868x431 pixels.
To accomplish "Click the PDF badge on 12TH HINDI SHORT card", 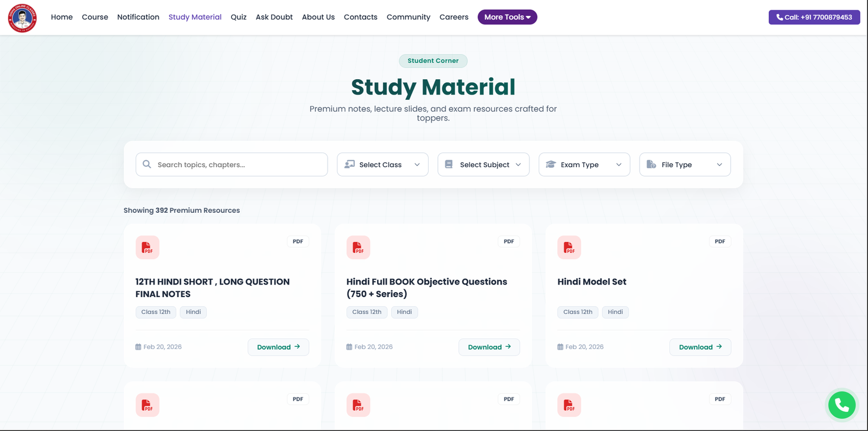I will [298, 242].
